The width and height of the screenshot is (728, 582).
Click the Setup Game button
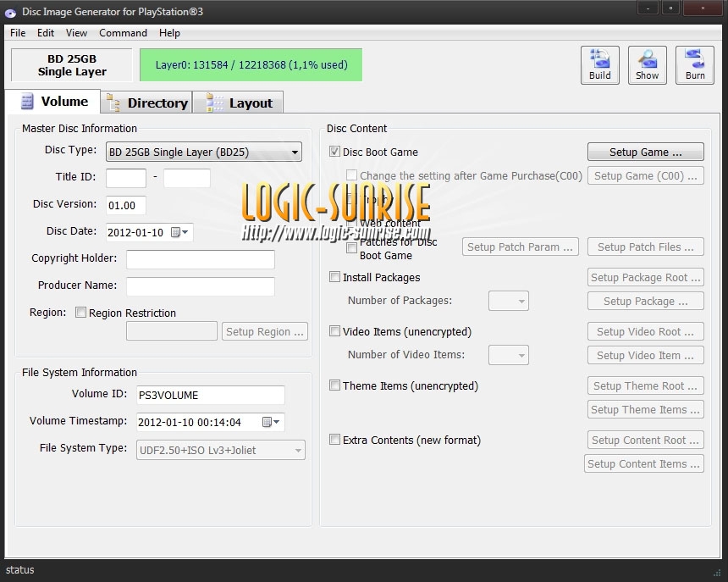(646, 152)
